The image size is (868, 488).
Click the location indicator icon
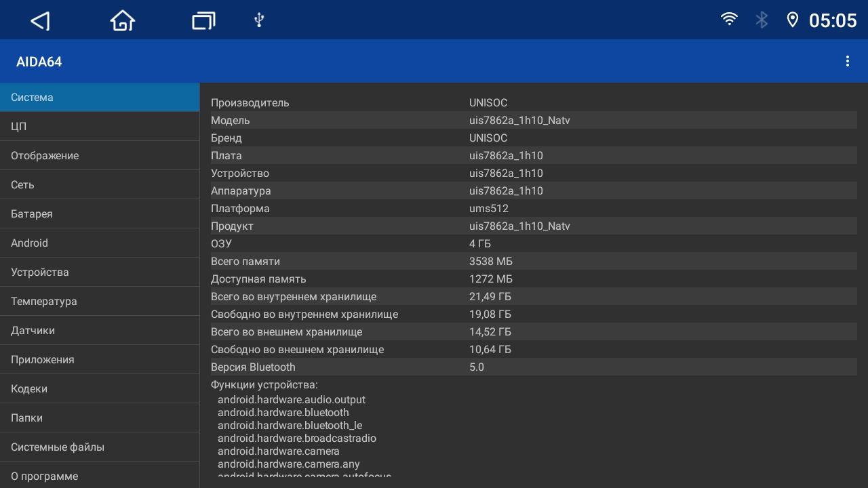click(792, 20)
